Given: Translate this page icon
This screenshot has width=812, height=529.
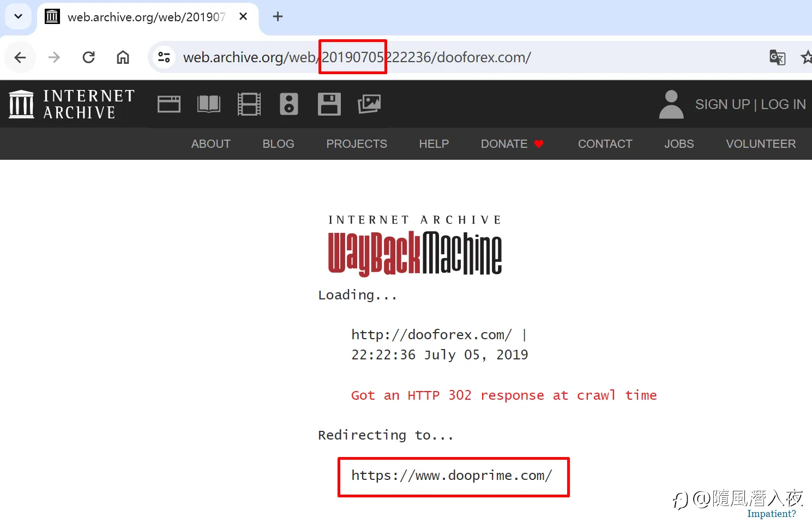Looking at the screenshot, I should point(777,57).
